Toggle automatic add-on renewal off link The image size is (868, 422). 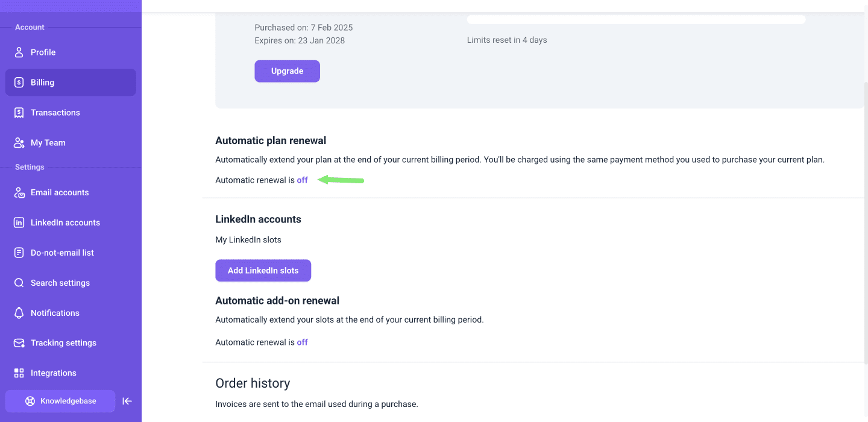[302, 342]
